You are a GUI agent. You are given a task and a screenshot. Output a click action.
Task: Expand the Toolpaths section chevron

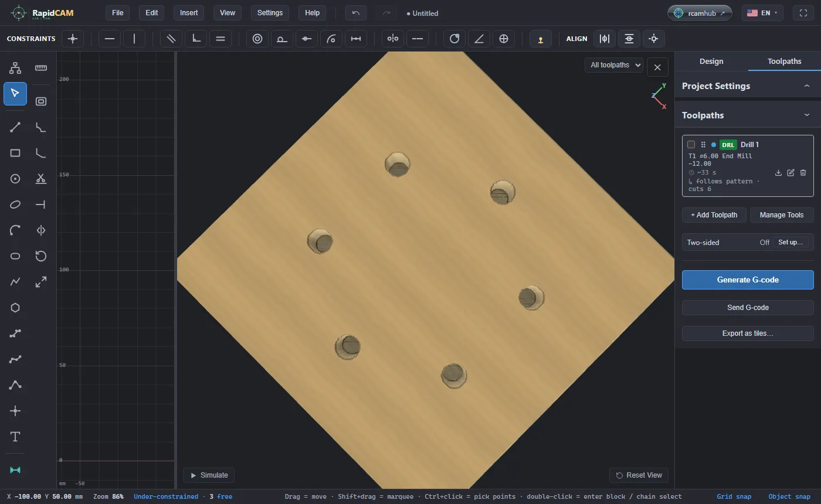pyautogui.click(x=807, y=115)
